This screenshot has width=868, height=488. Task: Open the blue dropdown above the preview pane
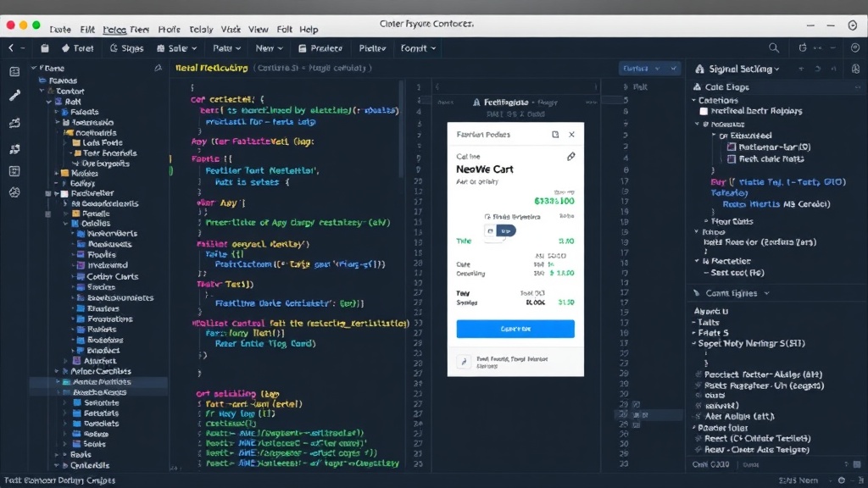click(648, 69)
